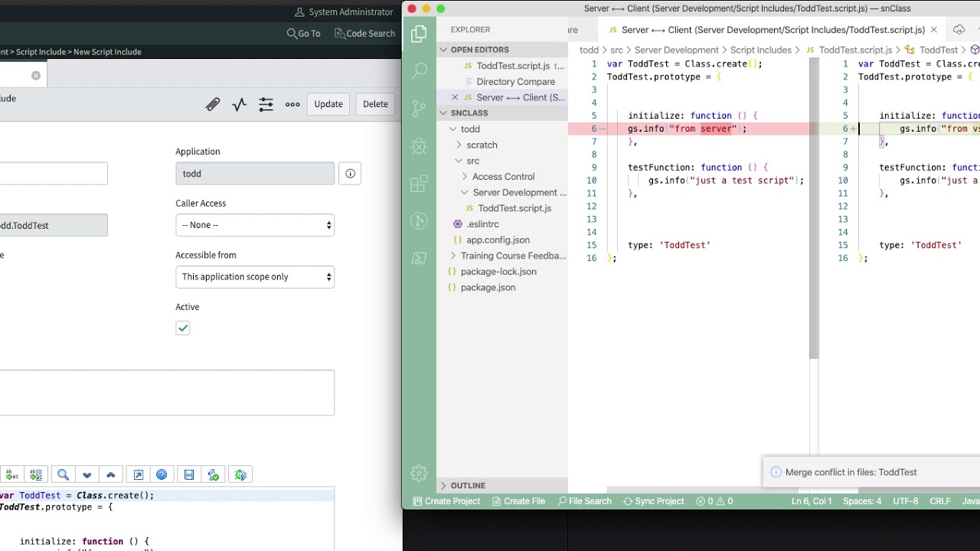Open package-lock.json file
The height and width of the screenshot is (551, 980).
click(x=502, y=272)
